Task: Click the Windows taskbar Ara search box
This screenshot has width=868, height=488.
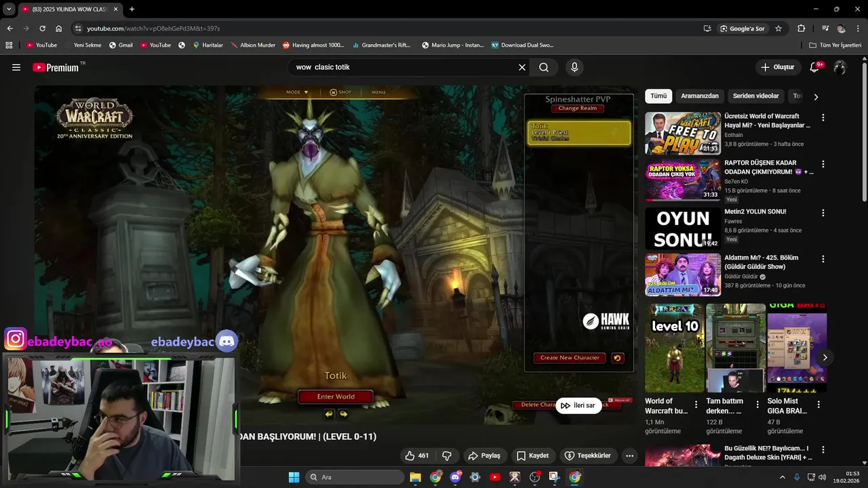Action: [x=354, y=477]
